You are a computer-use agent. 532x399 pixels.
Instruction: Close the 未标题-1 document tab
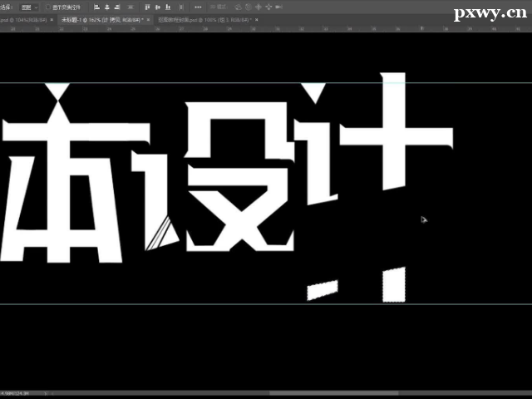click(144, 18)
